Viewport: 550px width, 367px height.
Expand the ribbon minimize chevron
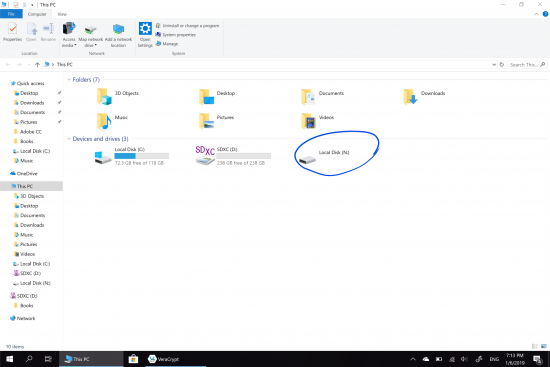tap(536, 14)
